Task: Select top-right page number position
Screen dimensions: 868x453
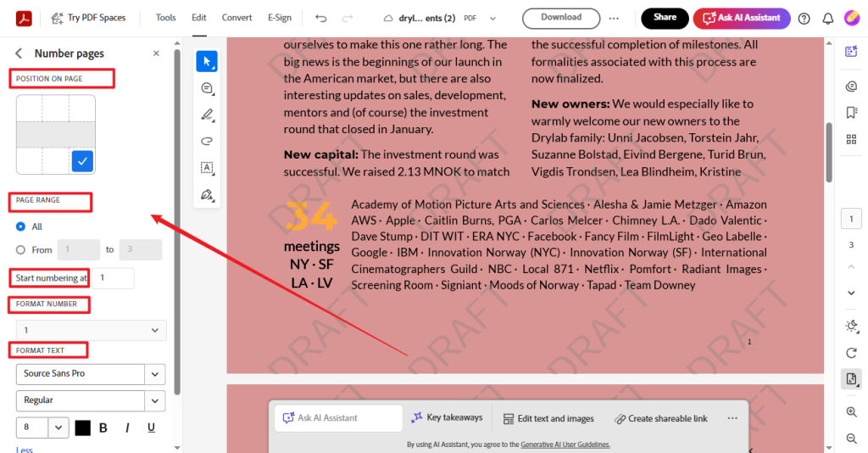Action: 82,108
